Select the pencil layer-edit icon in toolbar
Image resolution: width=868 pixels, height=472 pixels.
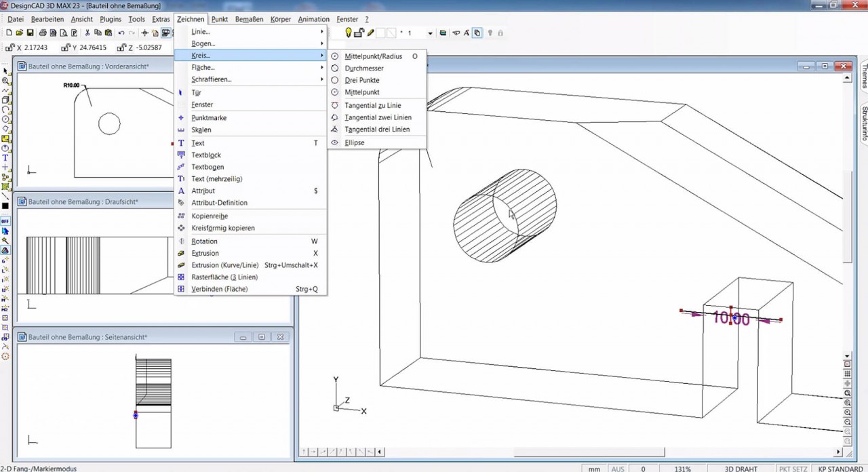point(370,33)
